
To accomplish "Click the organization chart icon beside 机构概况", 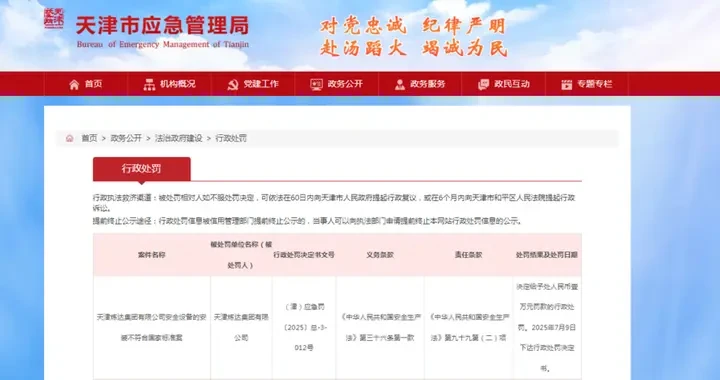I will click(x=149, y=84).
